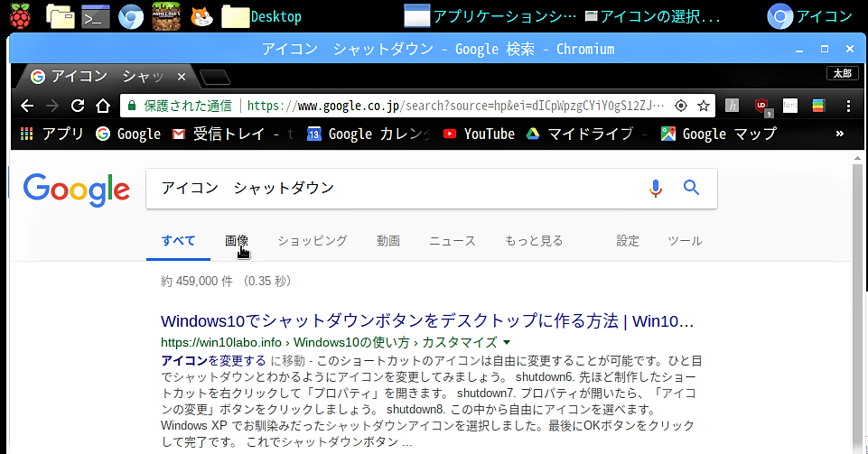The image size is (868, 454).
Task: Go to the home page
Action: [103, 106]
